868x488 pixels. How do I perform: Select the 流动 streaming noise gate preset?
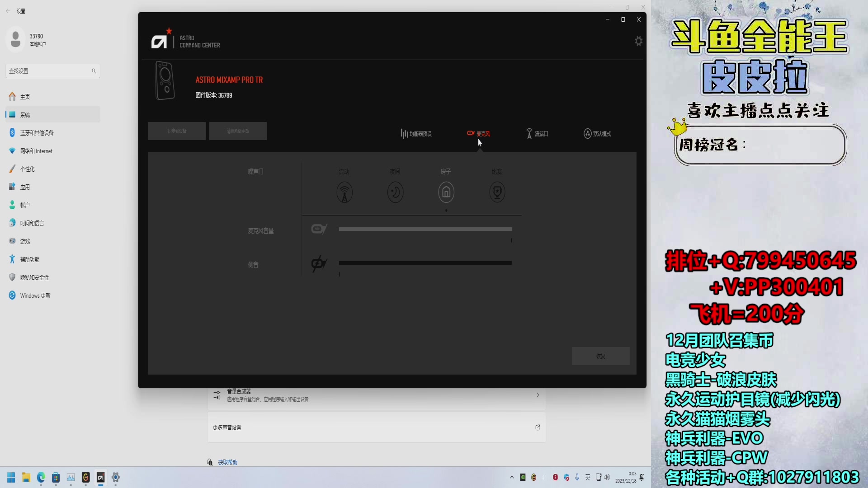344,192
